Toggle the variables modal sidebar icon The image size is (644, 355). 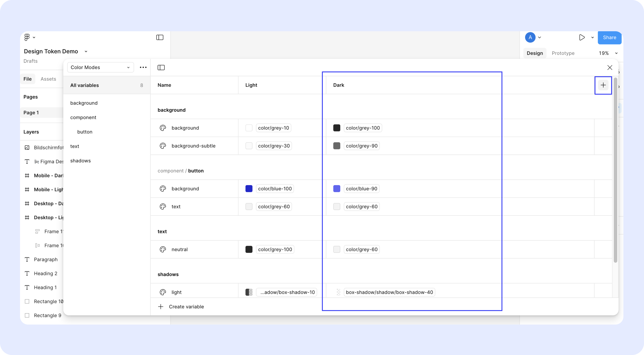161,68
